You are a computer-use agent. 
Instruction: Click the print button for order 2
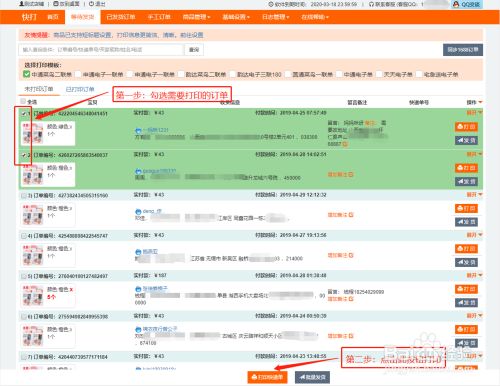point(466,168)
